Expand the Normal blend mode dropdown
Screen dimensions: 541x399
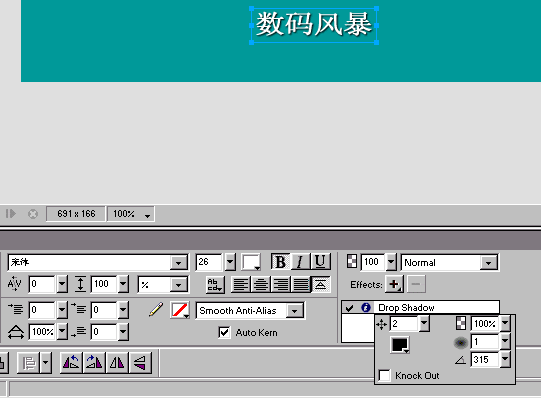click(488, 263)
